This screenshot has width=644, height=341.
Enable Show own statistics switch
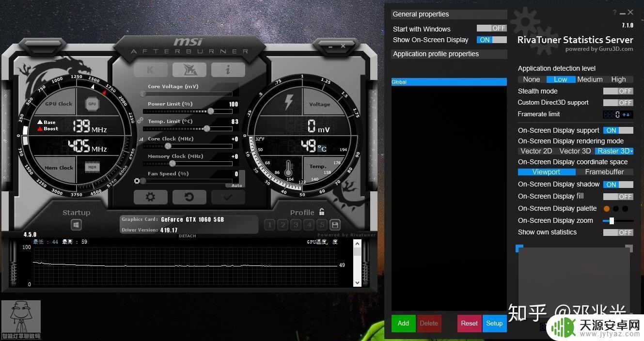pyautogui.click(x=618, y=232)
